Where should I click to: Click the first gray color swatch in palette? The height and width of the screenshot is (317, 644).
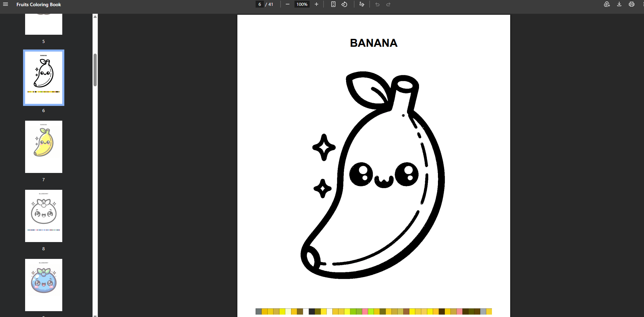(x=258, y=311)
